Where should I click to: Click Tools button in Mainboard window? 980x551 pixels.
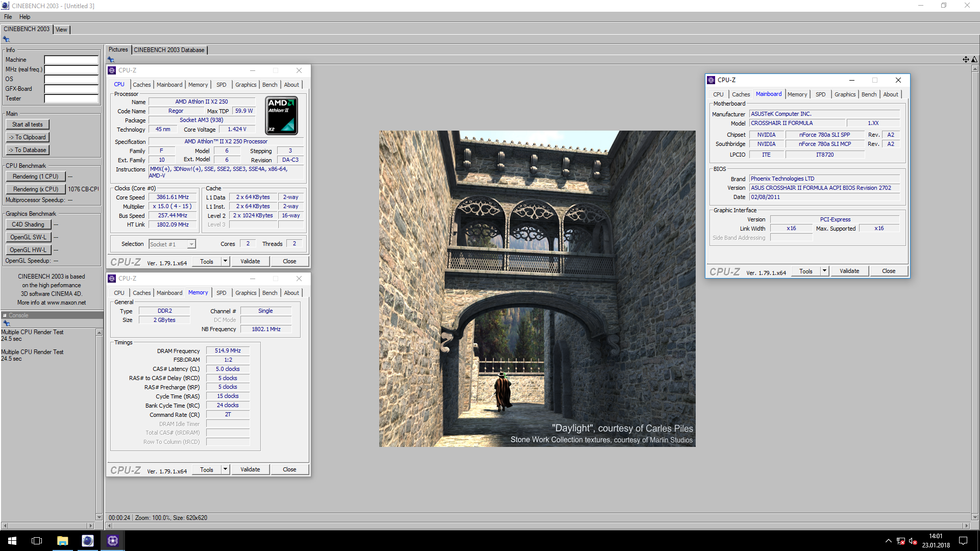pos(806,271)
